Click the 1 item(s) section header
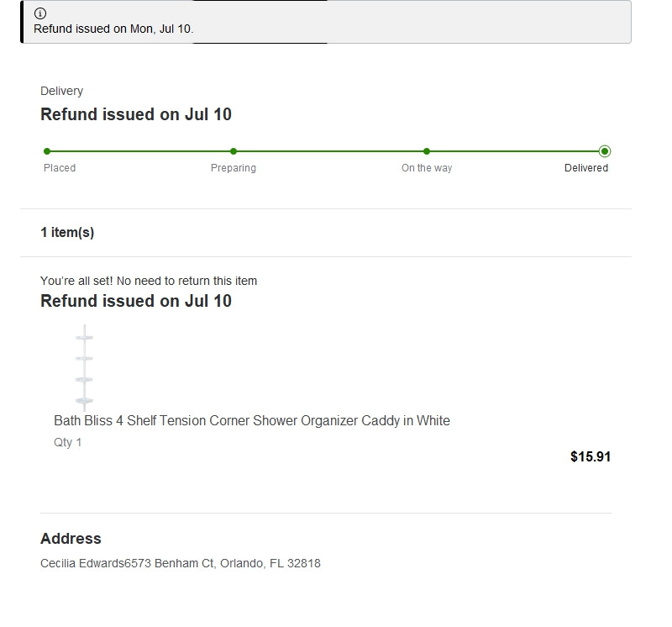Viewport: 672px width, 627px height. tap(67, 233)
